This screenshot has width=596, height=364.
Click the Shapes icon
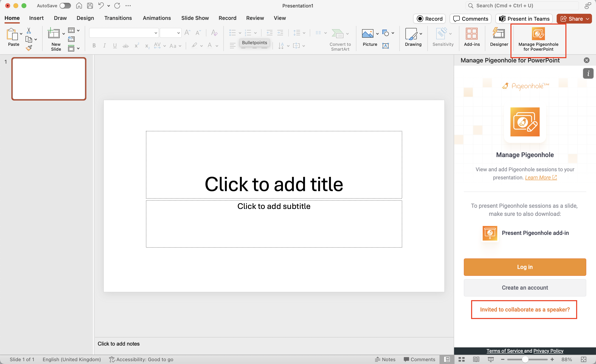(x=386, y=33)
